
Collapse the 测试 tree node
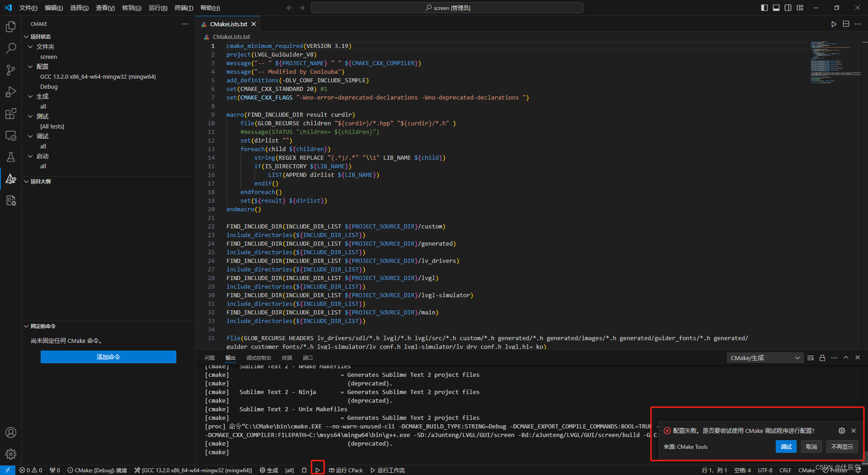pos(30,116)
